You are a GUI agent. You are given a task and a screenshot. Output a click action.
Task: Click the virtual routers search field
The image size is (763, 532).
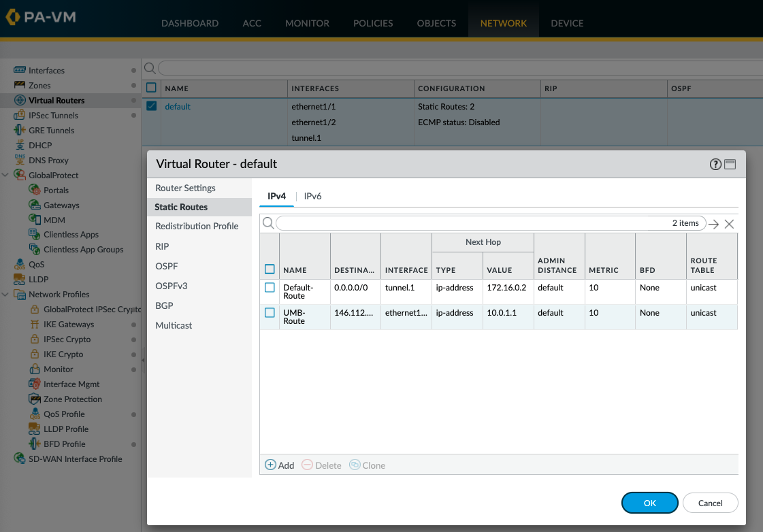coord(460,68)
